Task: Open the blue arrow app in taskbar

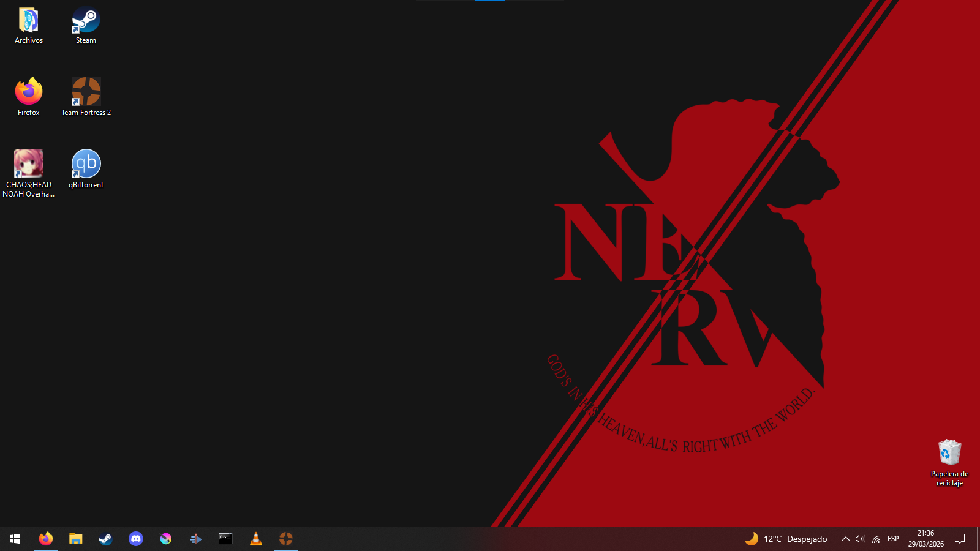Action: pos(196,539)
